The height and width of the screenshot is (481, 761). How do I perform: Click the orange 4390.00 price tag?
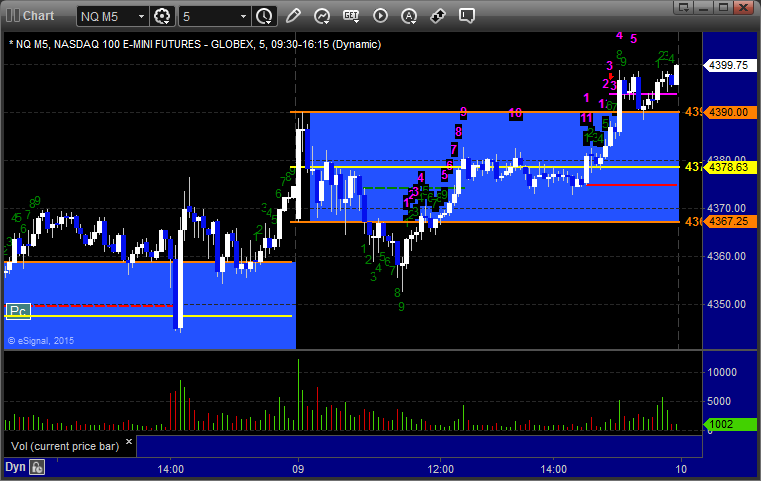point(729,112)
